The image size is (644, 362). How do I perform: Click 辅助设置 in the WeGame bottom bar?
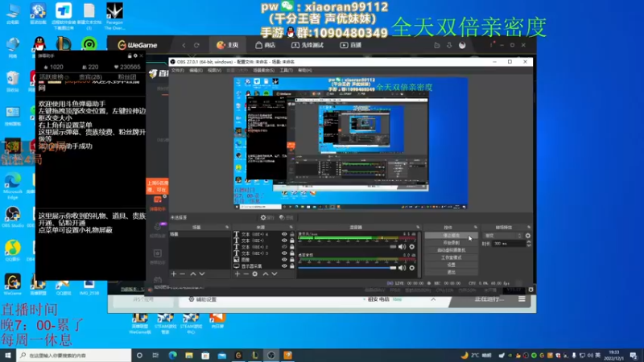pos(203,299)
